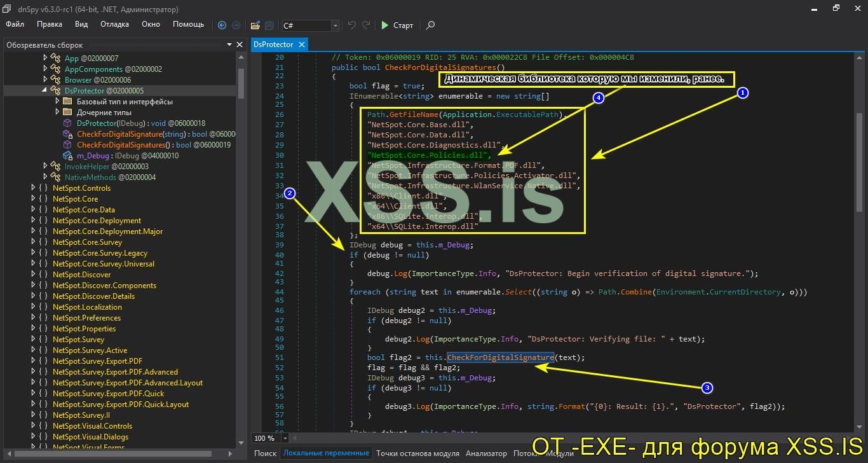Open the Отладка menu
The image size is (868, 463).
click(x=114, y=24)
